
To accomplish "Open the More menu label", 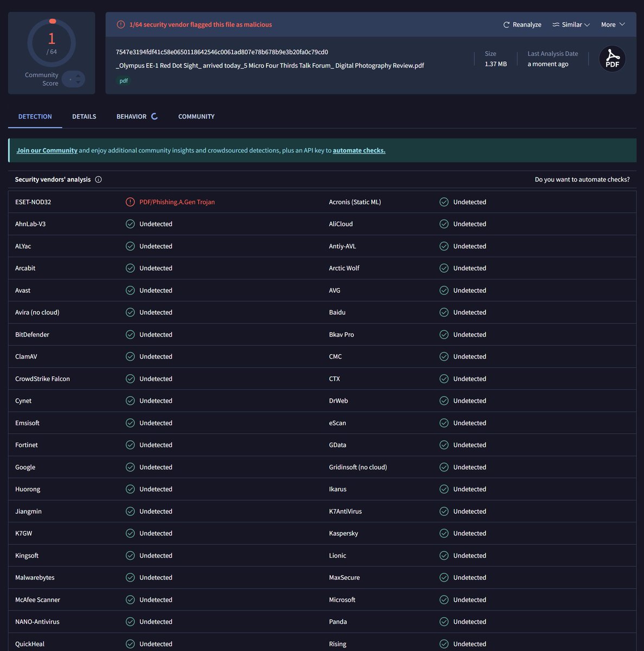I will [x=608, y=25].
